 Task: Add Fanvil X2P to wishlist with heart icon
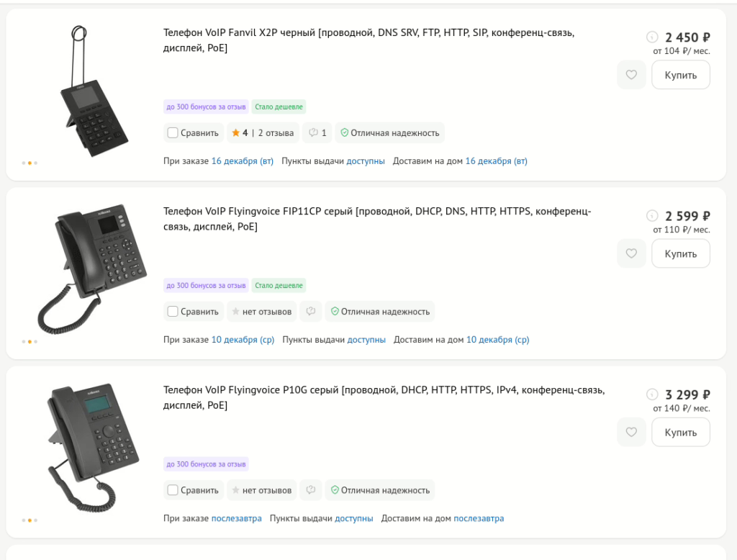631,75
